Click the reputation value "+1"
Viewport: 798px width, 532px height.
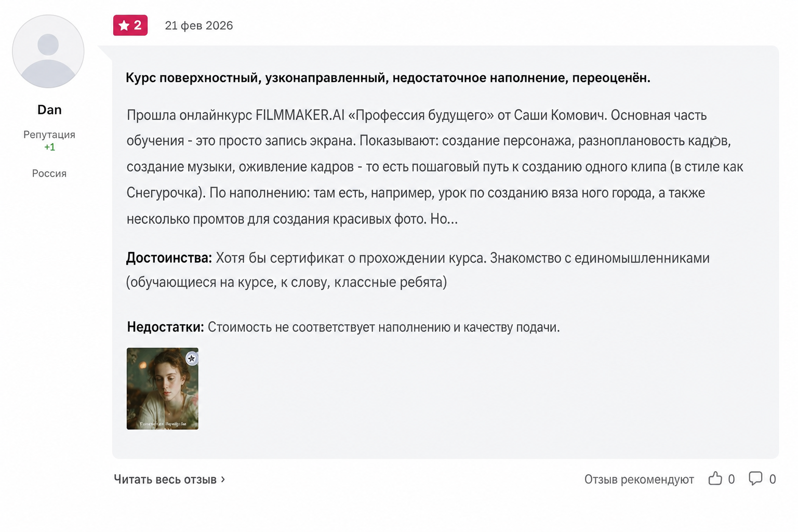pyautogui.click(x=49, y=147)
